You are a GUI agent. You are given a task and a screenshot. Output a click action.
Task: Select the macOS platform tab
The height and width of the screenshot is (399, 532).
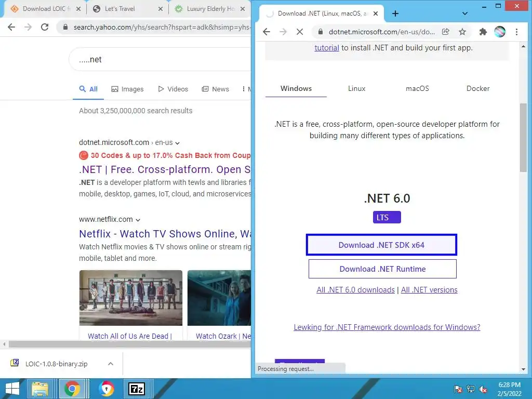pyautogui.click(x=417, y=88)
